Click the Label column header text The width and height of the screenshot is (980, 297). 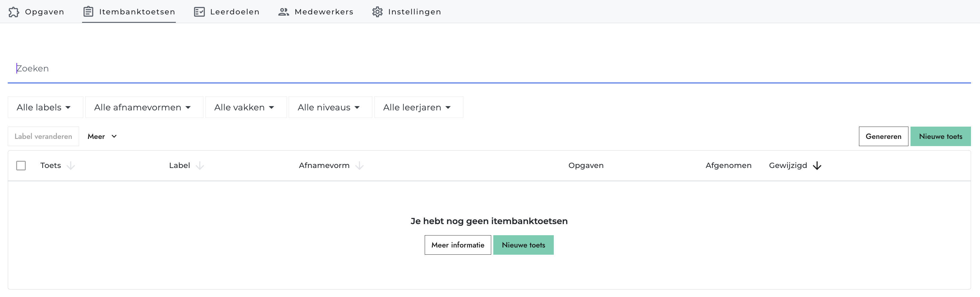[x=180, y=166]
